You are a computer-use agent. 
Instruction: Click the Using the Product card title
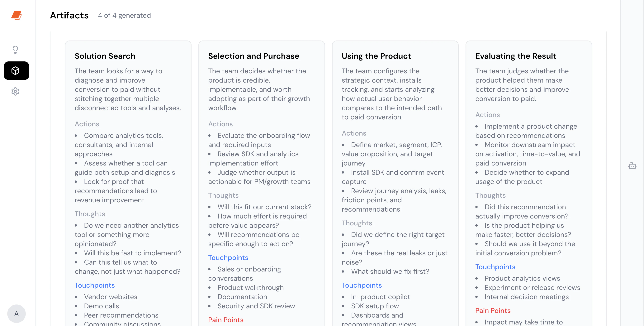376,56
